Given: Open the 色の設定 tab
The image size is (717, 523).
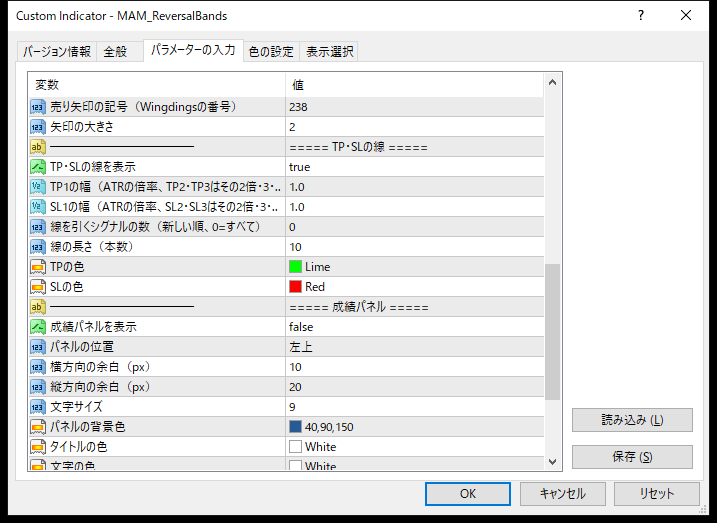Looking at the screenshot, I should (x=271, y=52).
